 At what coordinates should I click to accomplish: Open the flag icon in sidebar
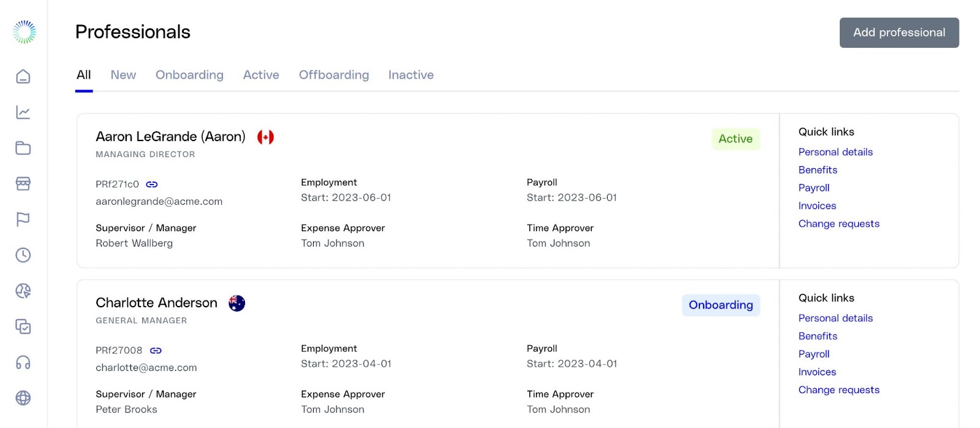pos(23,219)
